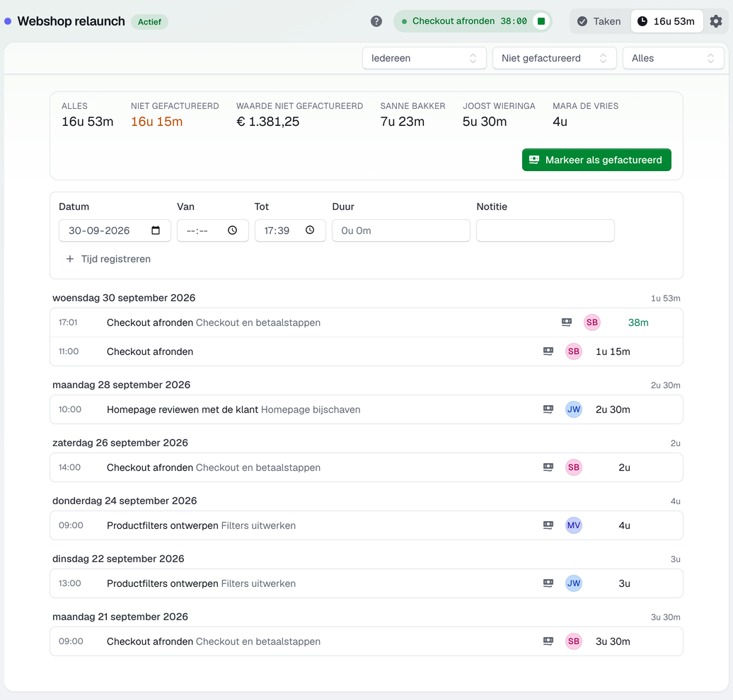Click the Checkout afronden running timer label
This screenshot has height=700, width=733.
(x=454, y=21)
